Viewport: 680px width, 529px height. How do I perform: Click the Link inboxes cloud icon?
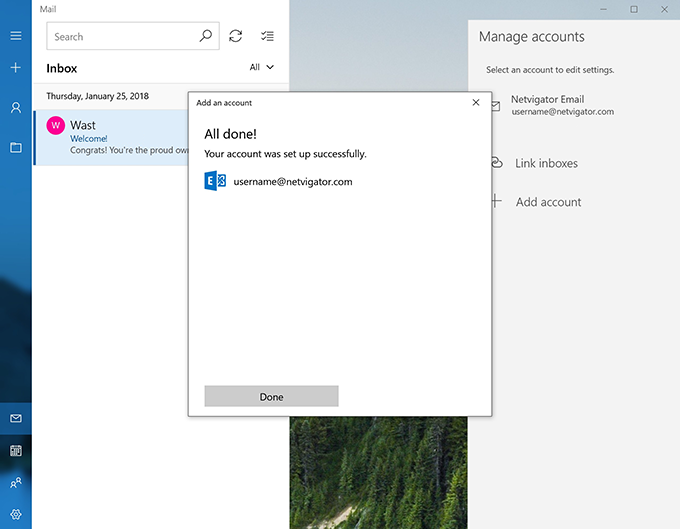(x=497, y=163)
